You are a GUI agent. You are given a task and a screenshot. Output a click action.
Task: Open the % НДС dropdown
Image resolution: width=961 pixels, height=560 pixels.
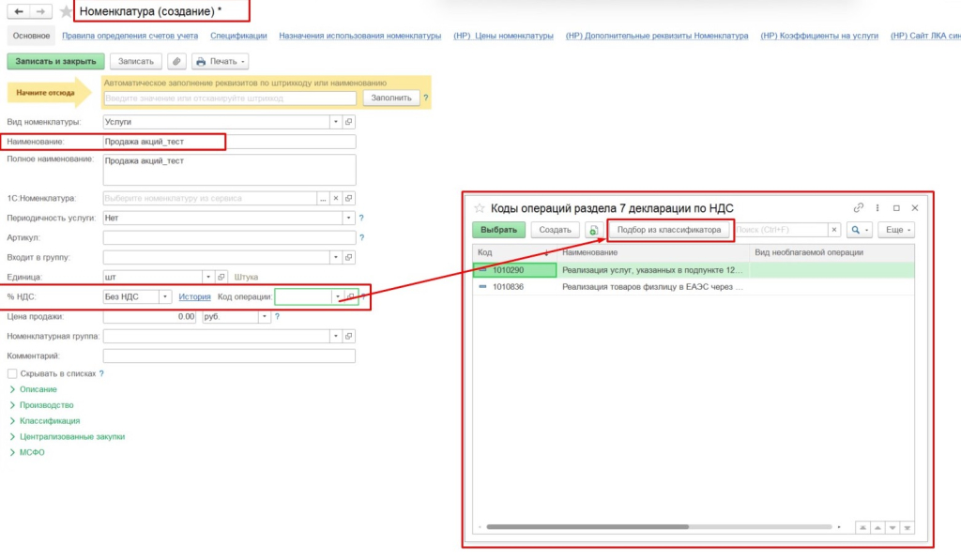pyautogui.click(x=166, y=296)
